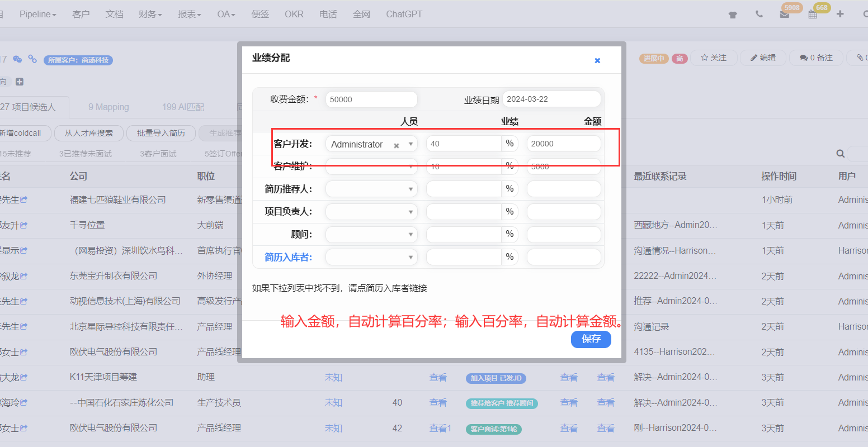Filter by 3已推荐未面试
The height and width of the screenshot is (447, 868).
click(86, 154)
